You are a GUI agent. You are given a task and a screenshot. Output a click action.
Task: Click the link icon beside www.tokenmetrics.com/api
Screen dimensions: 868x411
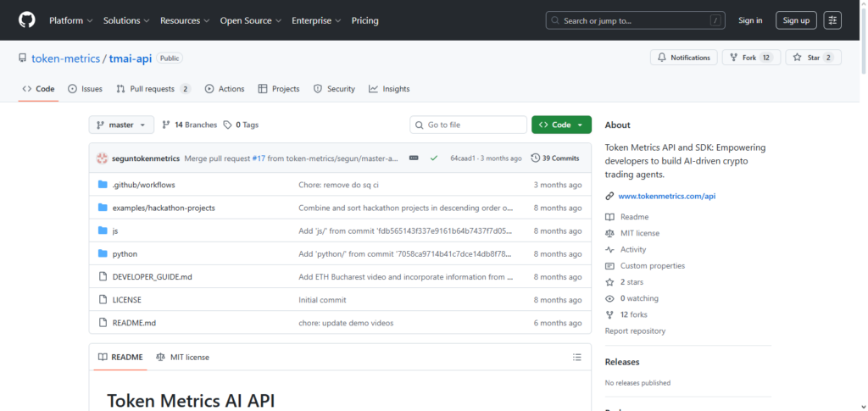[x=609, y=196]
